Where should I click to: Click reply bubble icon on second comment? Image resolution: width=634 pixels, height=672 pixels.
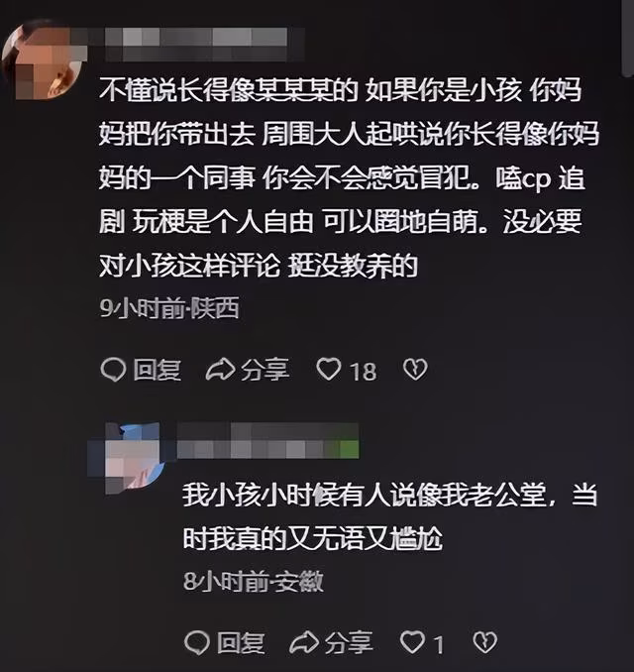[196, 643]
